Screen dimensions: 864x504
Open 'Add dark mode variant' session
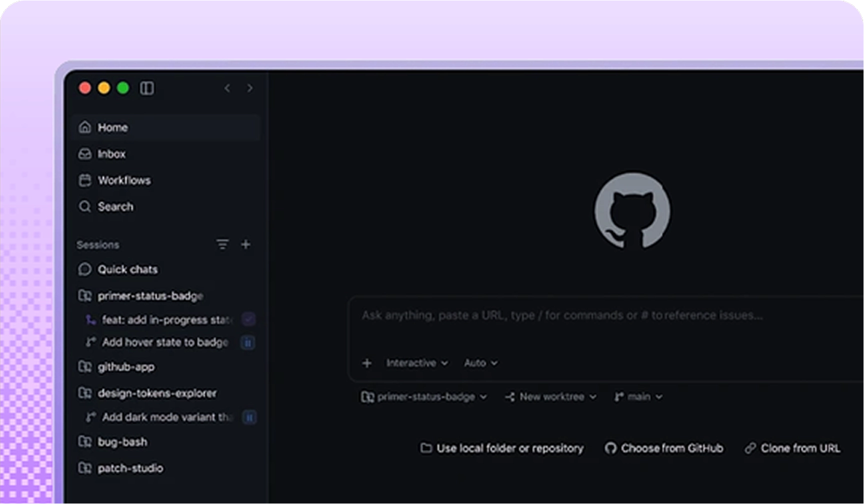coord(166,417)
